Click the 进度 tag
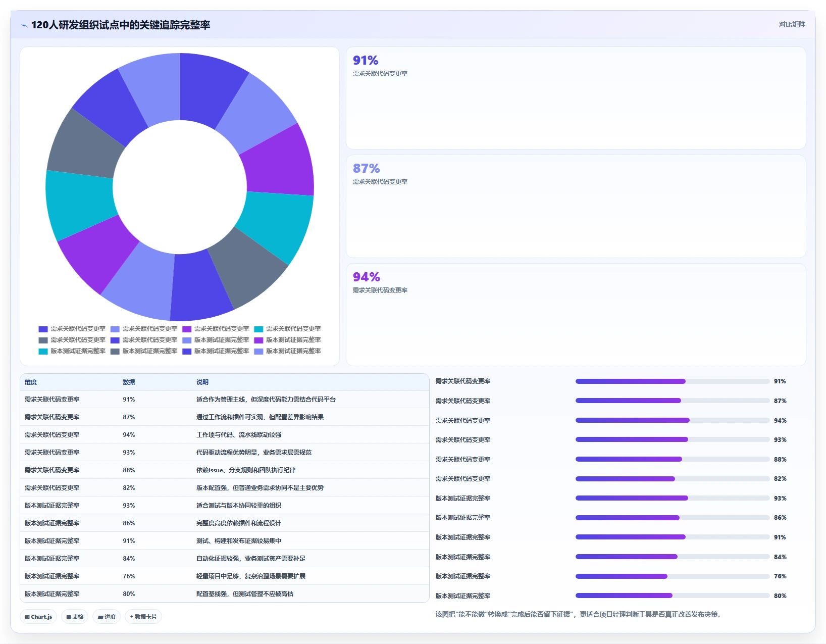The image size is (826, 644). tap(107, 617)
